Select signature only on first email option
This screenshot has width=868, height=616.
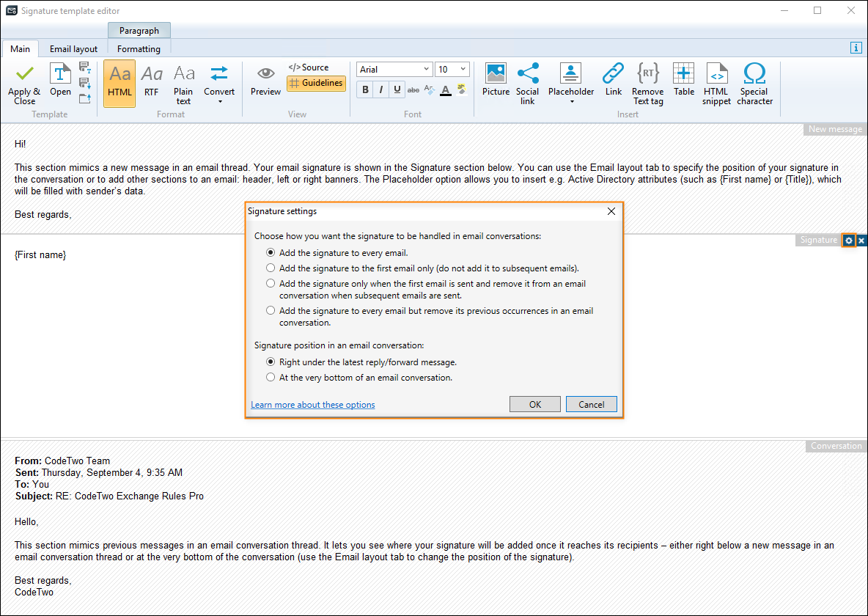271,268
